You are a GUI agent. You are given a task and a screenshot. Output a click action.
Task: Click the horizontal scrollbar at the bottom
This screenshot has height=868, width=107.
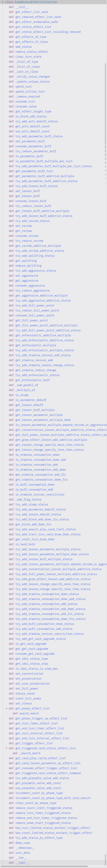(44, 866)
